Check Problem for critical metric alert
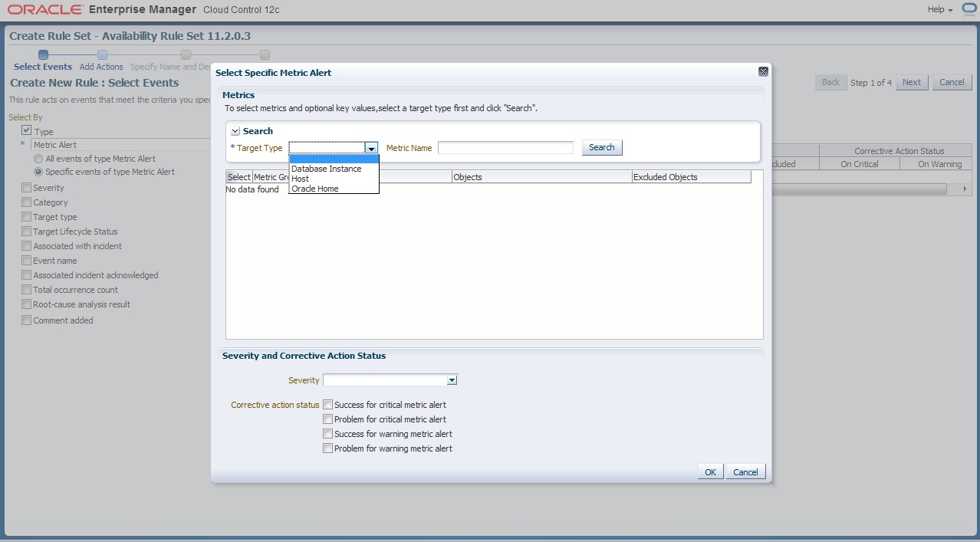Viewport: 980px width, 542px height. (x=328, y=419)
